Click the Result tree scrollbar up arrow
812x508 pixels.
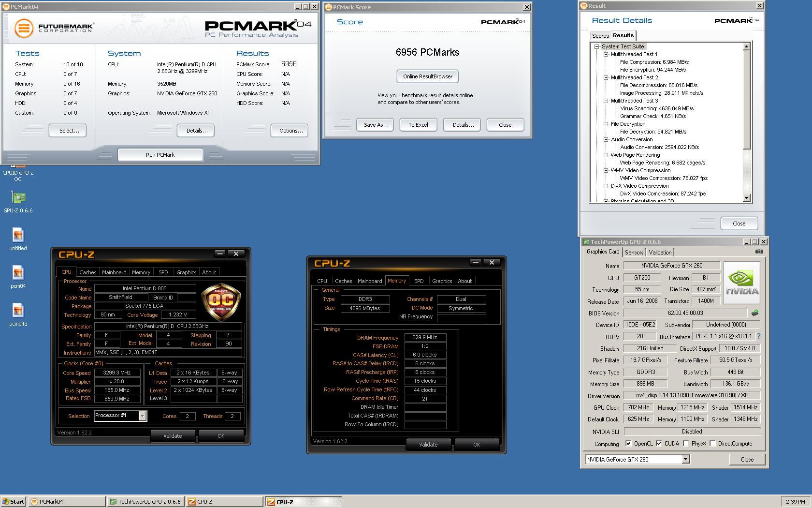(x=747, y=46)
